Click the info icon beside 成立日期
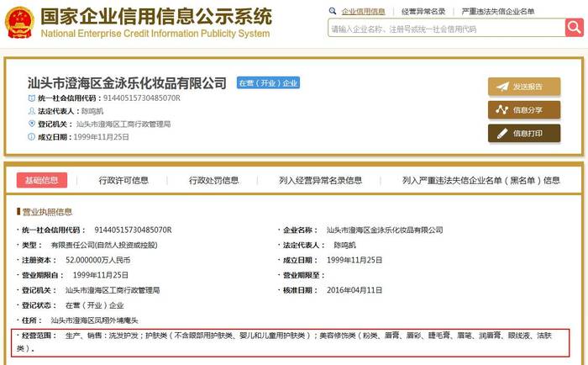The width and height of the screenshot is (588, 365). pos(32,137)
